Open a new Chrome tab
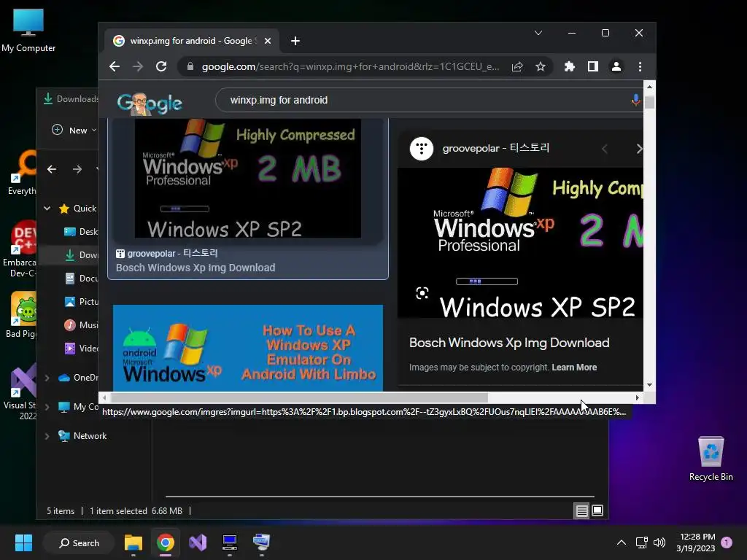The width and height of the screenshot is (747, 560). (295, 41)
